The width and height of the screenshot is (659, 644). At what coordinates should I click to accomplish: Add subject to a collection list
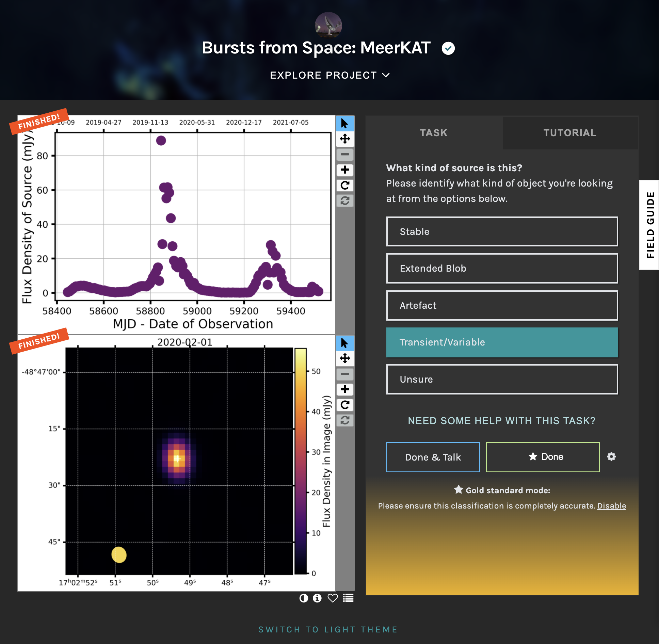coord(348,598)
